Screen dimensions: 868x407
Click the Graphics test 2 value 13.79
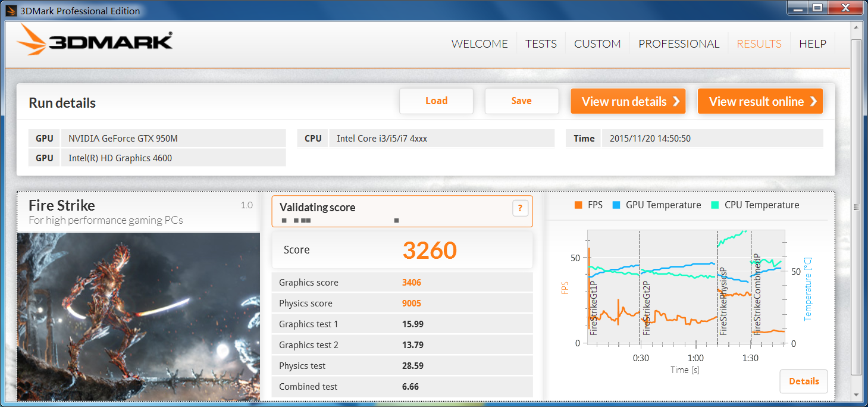click(413, 345)
